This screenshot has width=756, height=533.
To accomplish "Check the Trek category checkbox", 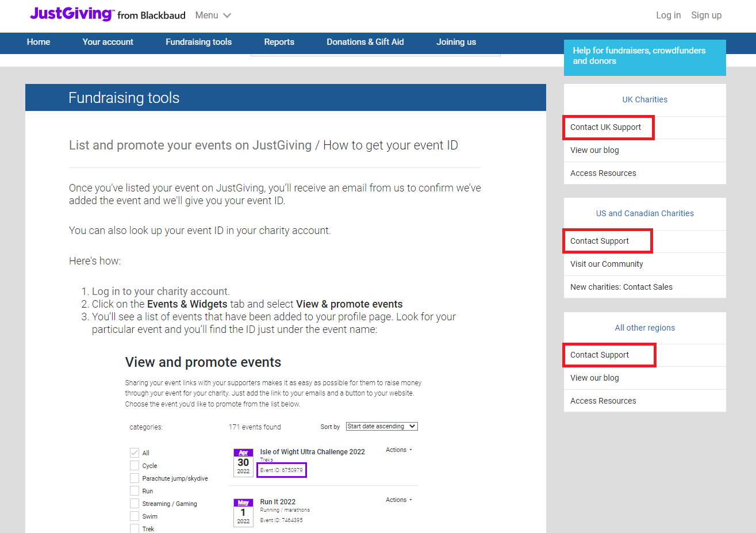I will (135, 528).
